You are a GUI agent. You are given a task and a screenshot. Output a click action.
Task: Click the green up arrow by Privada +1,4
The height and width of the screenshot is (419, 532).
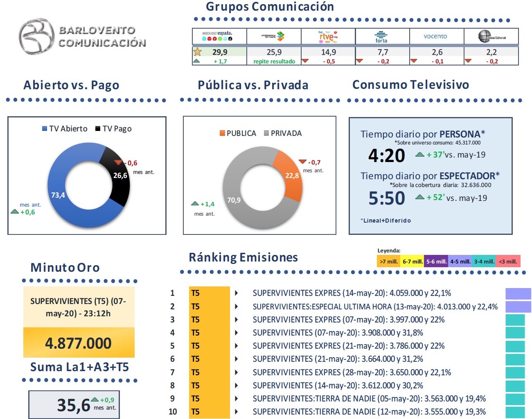195,203
